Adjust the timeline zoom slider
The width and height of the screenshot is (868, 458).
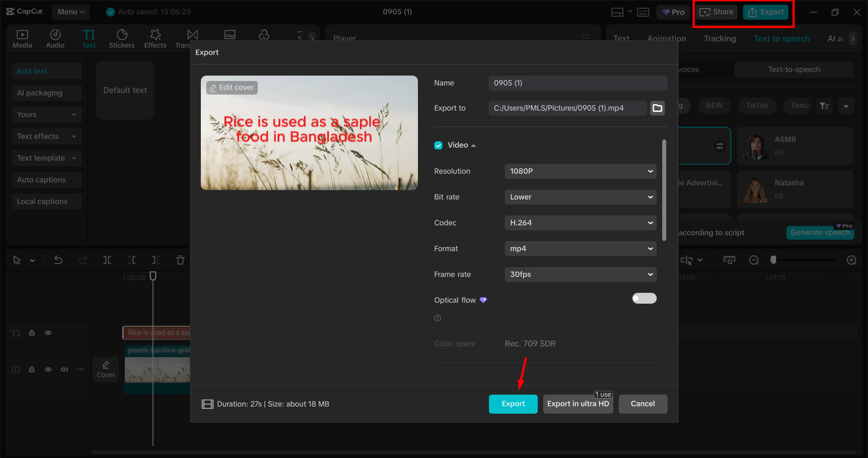point(773,260)
